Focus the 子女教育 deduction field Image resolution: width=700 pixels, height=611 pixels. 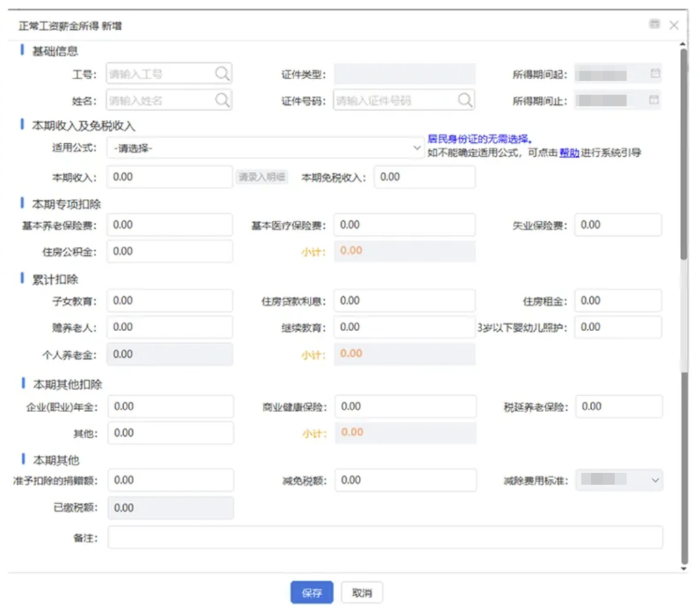point(170,301)
